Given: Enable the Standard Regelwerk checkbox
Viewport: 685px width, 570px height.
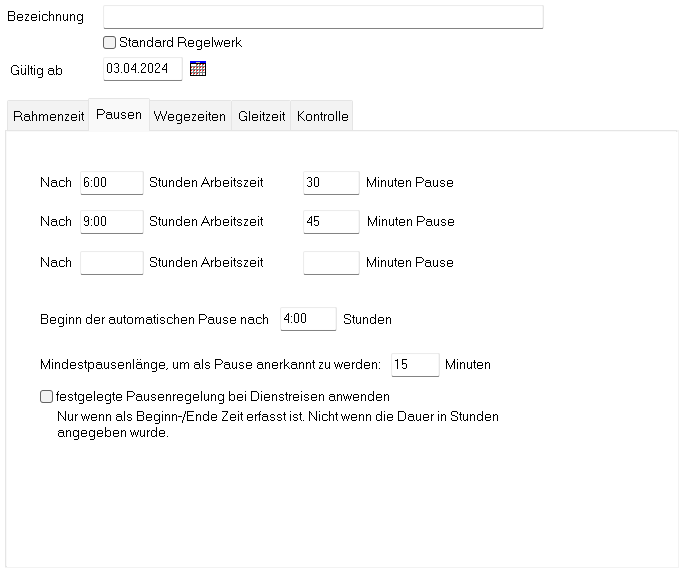Looking at the screenshot, I should pos(110,43).
